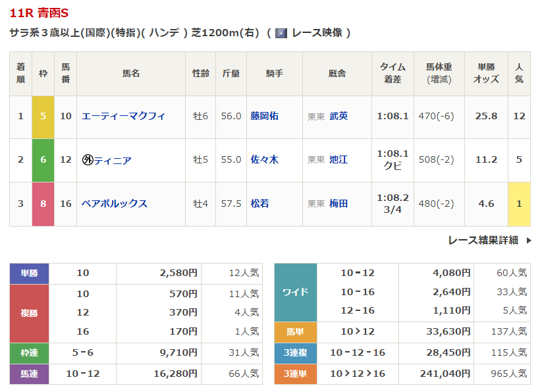The width and height of the screenshot is (542, 392).
Task: Click the odds value 4.6
Action: pyautogui.click(x=486, y=204)
